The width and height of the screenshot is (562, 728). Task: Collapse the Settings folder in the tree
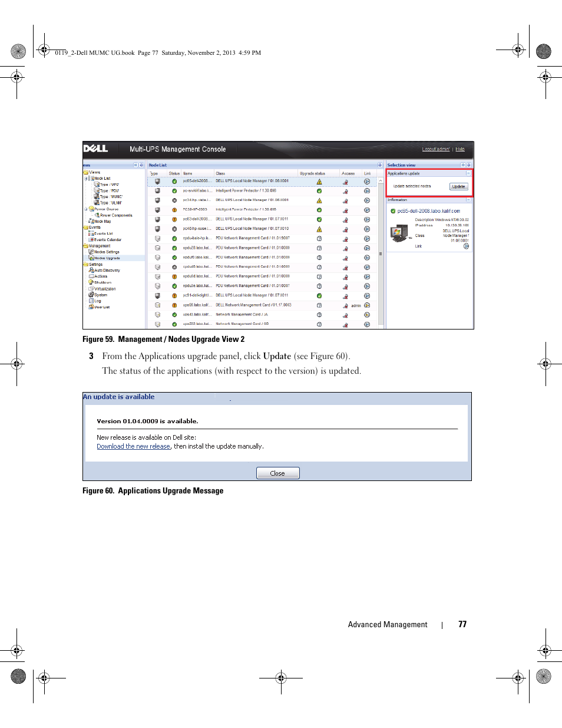[x=86, y=265]
